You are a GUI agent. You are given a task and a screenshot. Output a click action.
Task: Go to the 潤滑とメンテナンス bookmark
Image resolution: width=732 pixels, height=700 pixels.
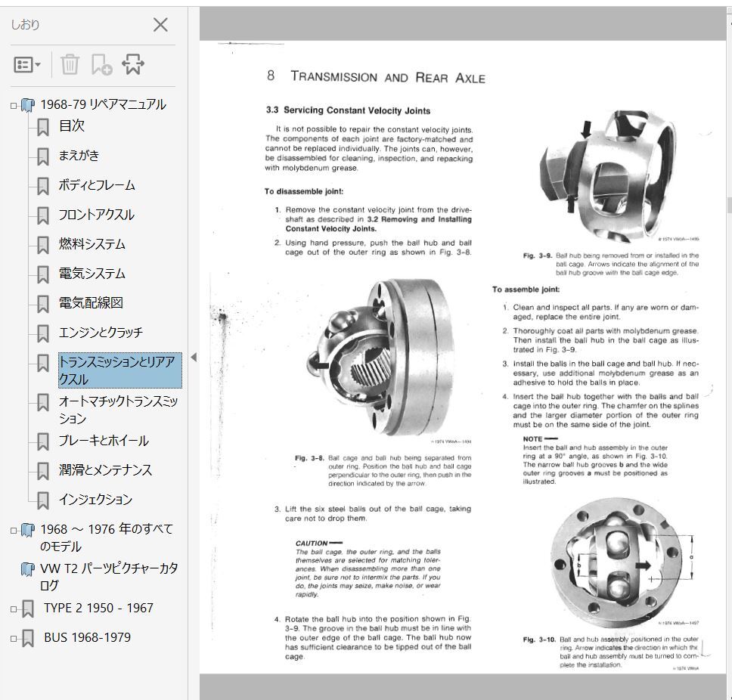coord(106,470)
